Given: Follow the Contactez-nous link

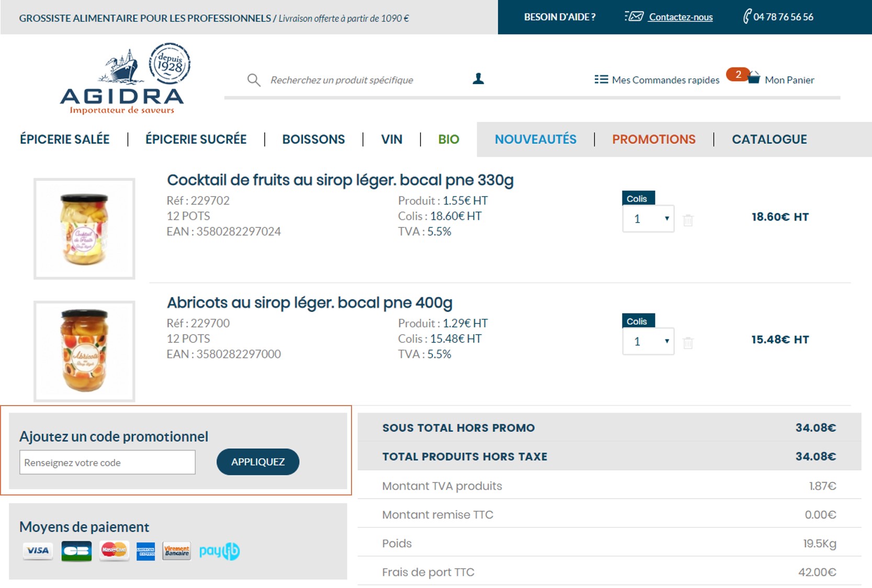Looking at the screenshot, I should (681, 17).
